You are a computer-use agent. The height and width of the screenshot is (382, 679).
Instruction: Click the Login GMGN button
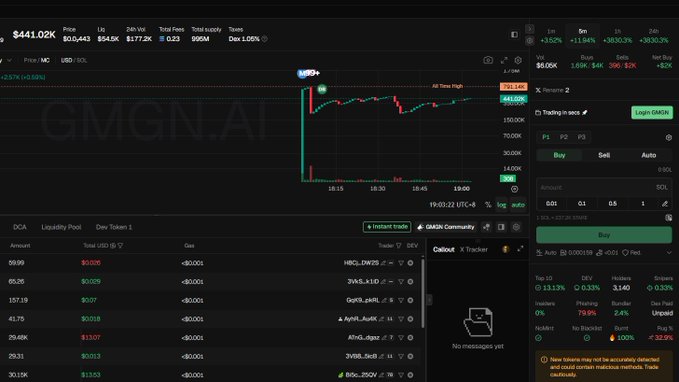point(652,113)
